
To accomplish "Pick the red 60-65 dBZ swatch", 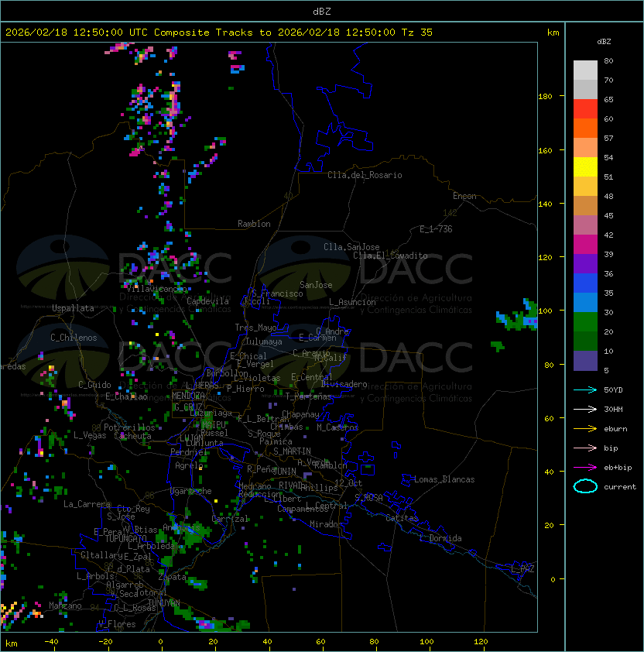I will (585, 109).
